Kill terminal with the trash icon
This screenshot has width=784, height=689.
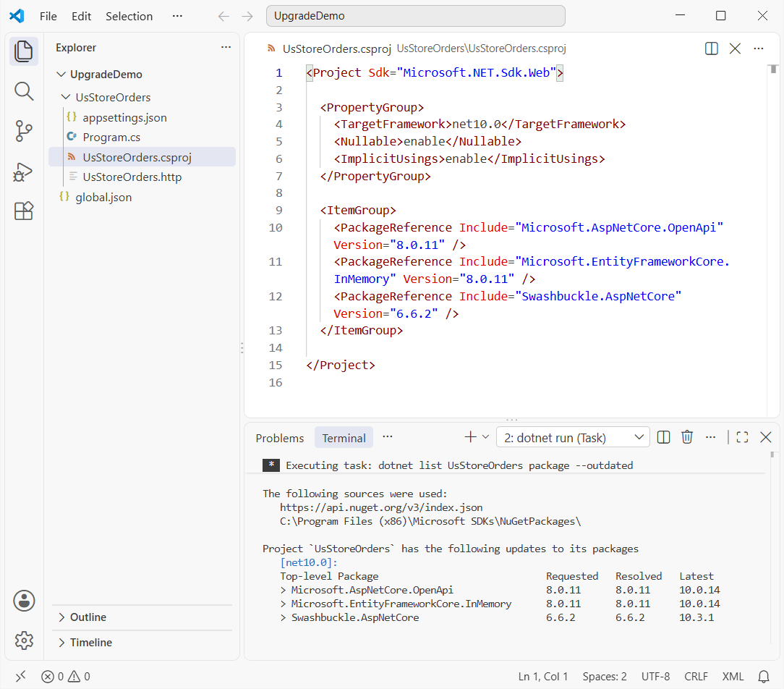(687, 437)
